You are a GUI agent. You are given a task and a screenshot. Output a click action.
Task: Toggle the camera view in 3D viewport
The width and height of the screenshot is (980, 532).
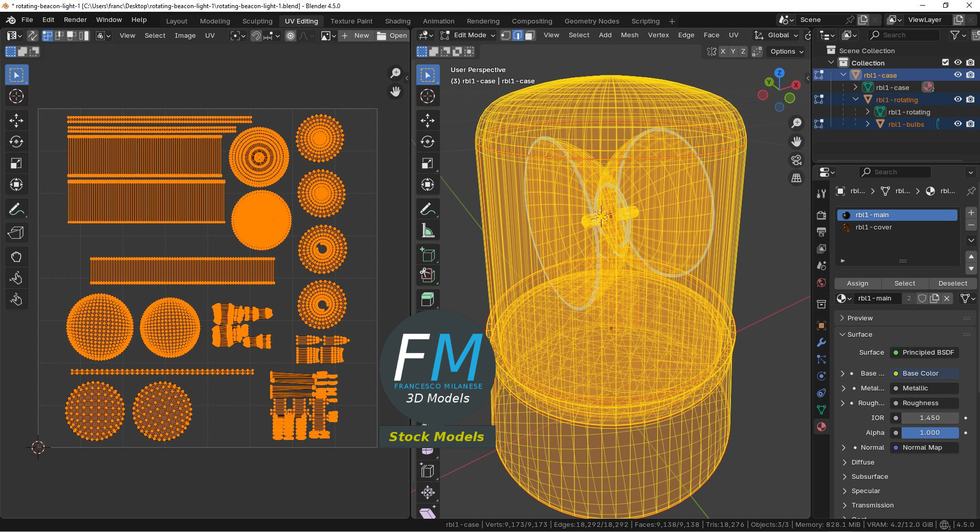(796, 160)
